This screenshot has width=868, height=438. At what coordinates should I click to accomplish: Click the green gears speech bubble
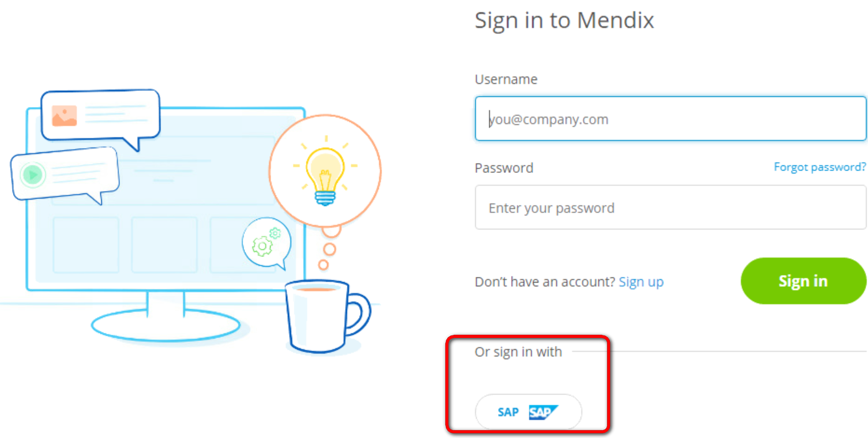(267, 243)
